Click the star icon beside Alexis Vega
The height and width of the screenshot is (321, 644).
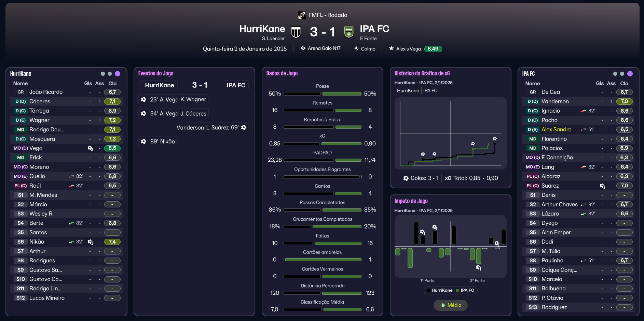[x=391, y=48]
